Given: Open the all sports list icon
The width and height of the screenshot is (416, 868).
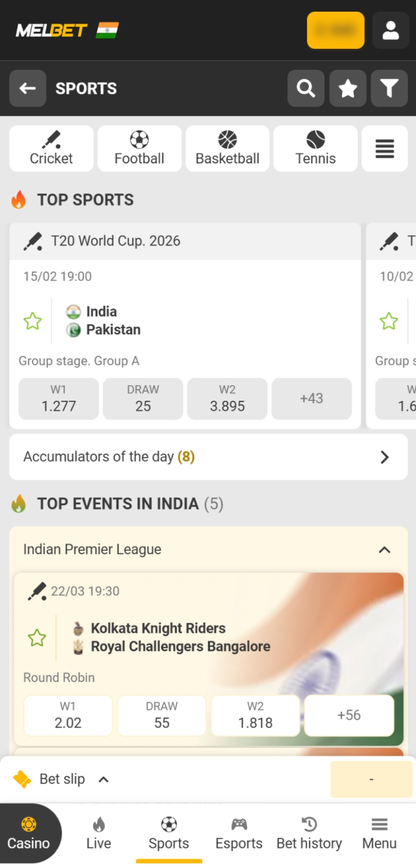Looking at the screenshot, I should click(385, 149).
